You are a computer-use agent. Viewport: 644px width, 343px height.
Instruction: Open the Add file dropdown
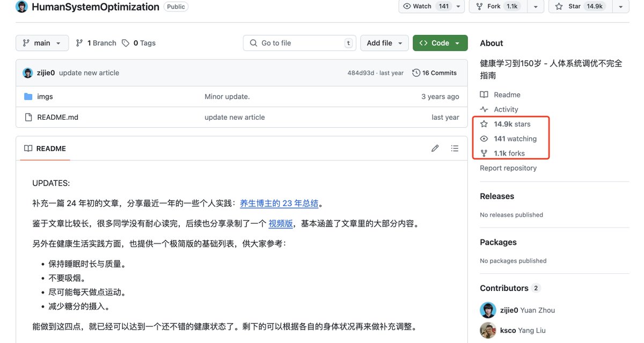(x=384, y=43)
